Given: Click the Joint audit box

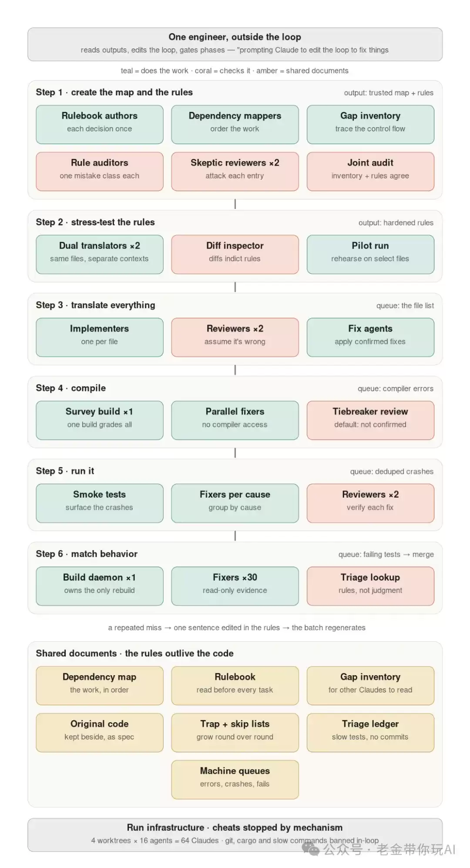Looking at the screenshot, I should point(370,172).
